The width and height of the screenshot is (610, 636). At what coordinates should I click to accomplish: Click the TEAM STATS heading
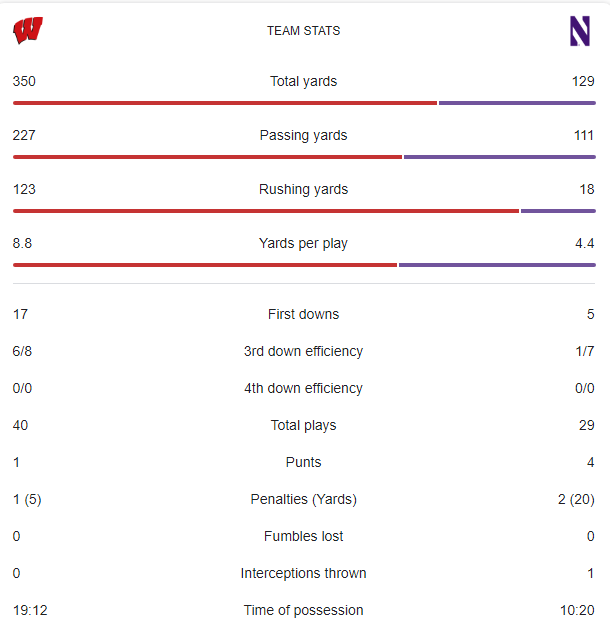coord(303,31)
